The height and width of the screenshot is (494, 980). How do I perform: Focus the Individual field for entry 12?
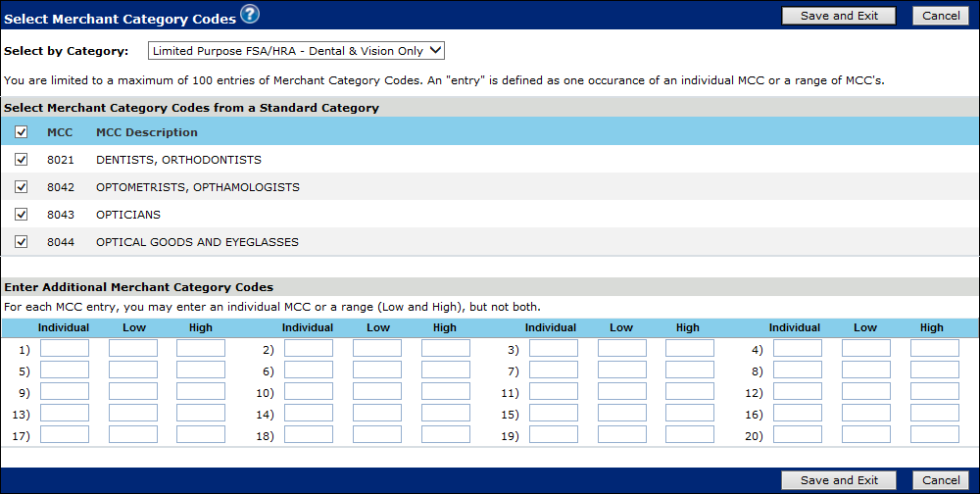(798, 391)
